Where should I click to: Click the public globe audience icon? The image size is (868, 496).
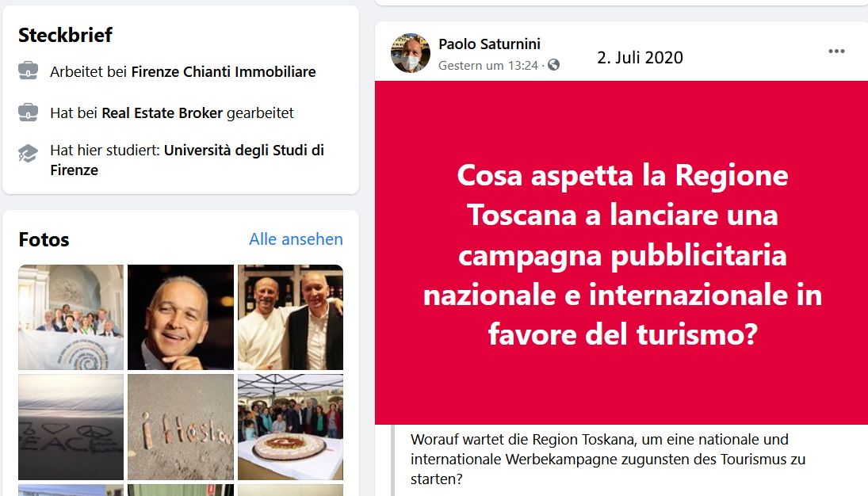click(x=553, y=65)
